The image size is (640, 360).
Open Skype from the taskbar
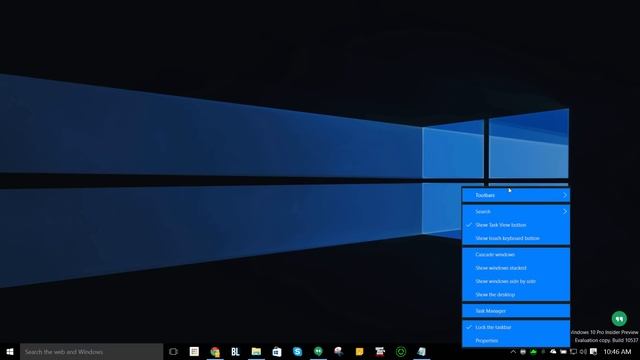click(x=298, y=351)
